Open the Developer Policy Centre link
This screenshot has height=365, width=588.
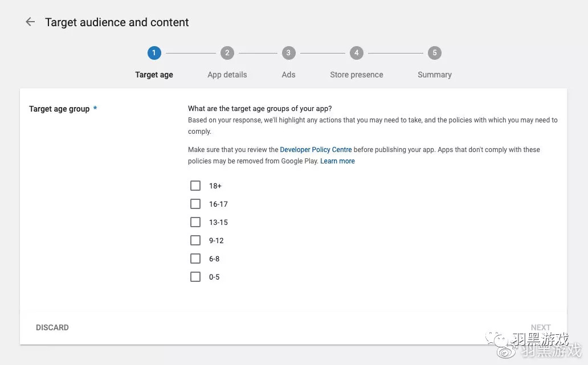point(316,150)
